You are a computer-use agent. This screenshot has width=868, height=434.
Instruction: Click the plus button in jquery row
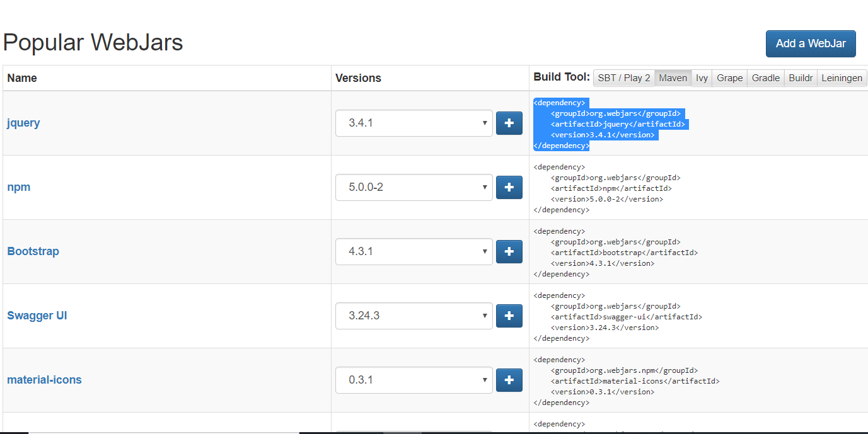(x=509, y=123)
